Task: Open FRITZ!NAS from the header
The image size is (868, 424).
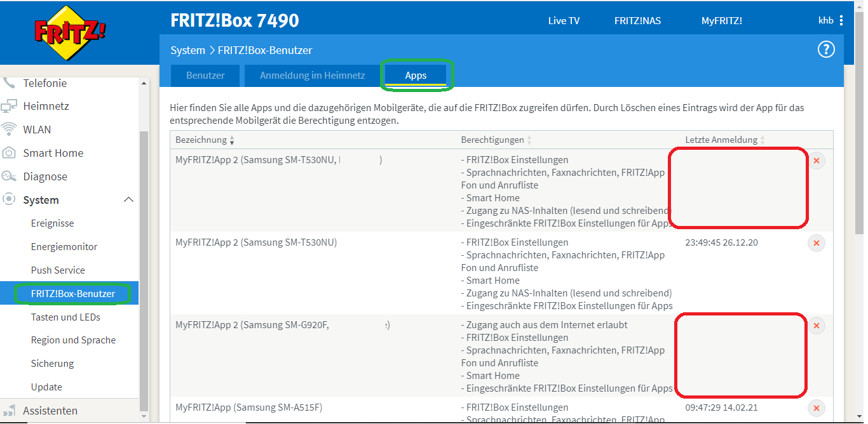Action: (x=637, y=20)
